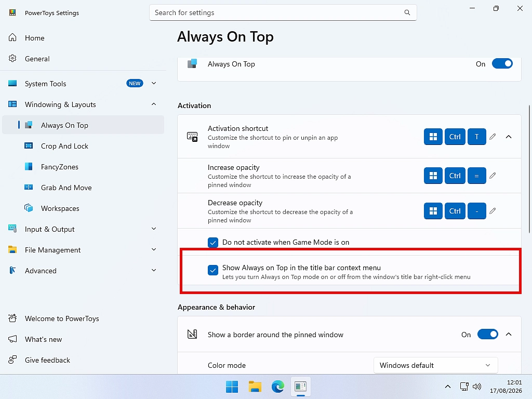Image resolution: width=532 pixels, height=399 pixels.
Task: Click the Ctrl key of Increase opacity
Action: tap(455, 176)
